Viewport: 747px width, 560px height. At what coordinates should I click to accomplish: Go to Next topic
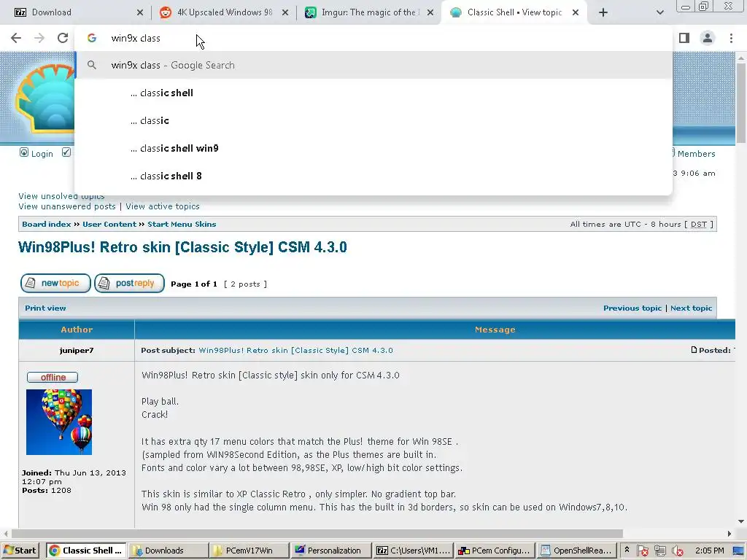(x=692, y=308)
